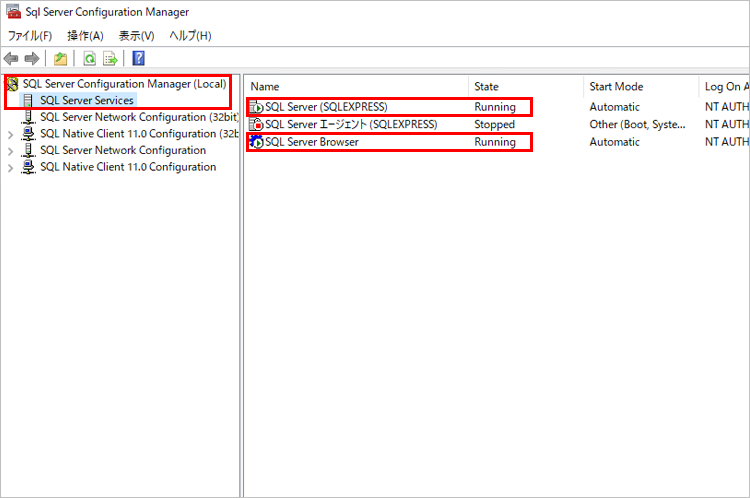The height and width of the screenshot is (498, 750).
Task: Click the SQL Native Client 11.0 Configuration (32bit) icon
Action: (x=29, y=134)
